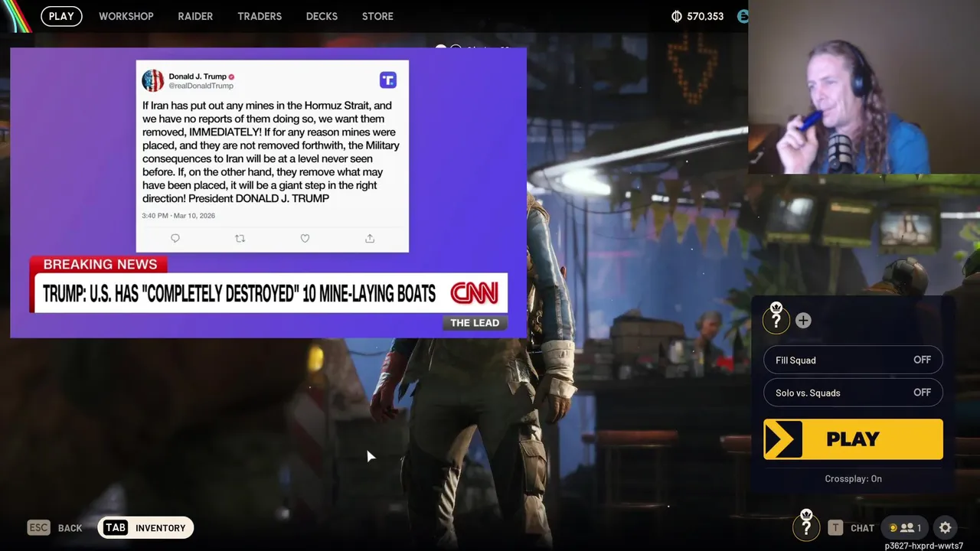Click the p3627-hxprd-wwts7 session code
The width and height of the screenshot is (980, 551).
tap(924, 546)
